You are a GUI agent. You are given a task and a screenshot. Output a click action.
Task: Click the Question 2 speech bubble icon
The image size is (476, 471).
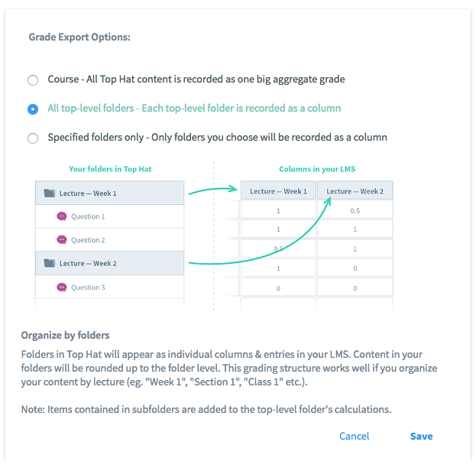(x=62, y=240)
